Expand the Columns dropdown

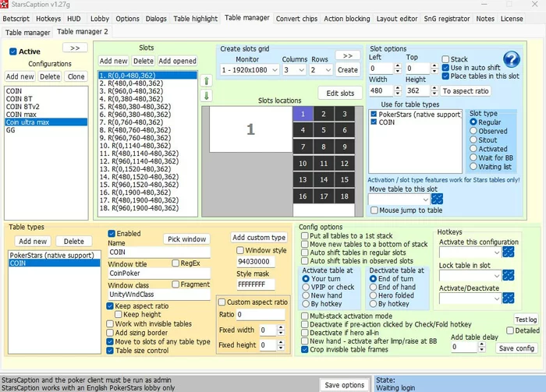295,70
